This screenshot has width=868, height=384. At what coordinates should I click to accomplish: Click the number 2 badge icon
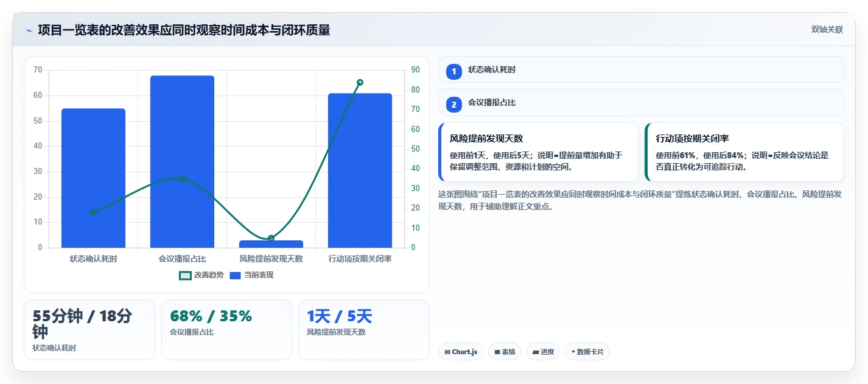coord(453,104)
